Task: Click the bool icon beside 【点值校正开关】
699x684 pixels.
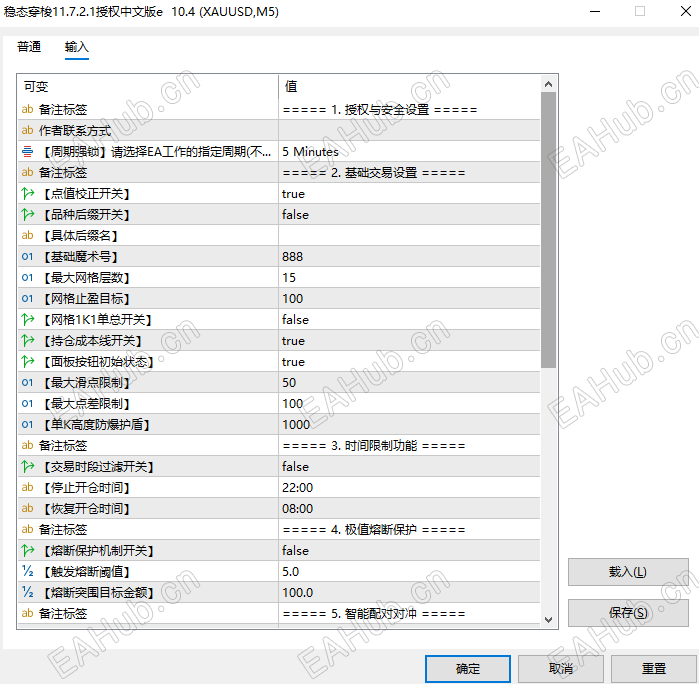Action: pos(28,194)
